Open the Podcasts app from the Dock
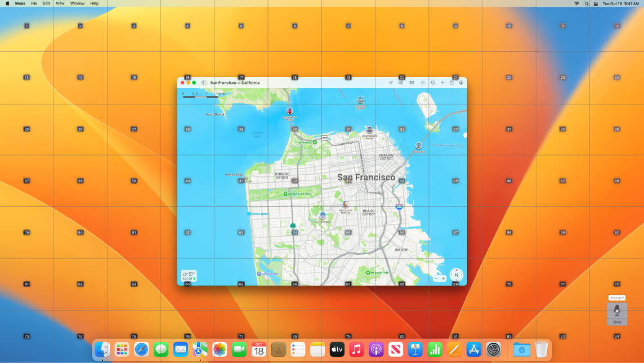The image size is (644, 363). tap(376, 349)
